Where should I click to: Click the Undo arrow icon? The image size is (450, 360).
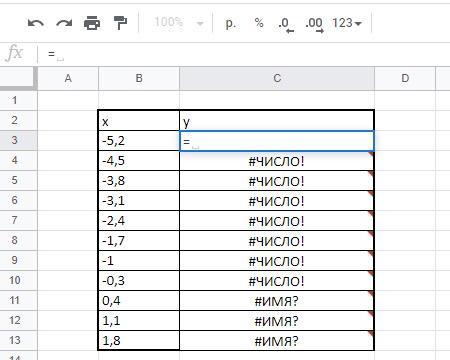coord(36,23)
